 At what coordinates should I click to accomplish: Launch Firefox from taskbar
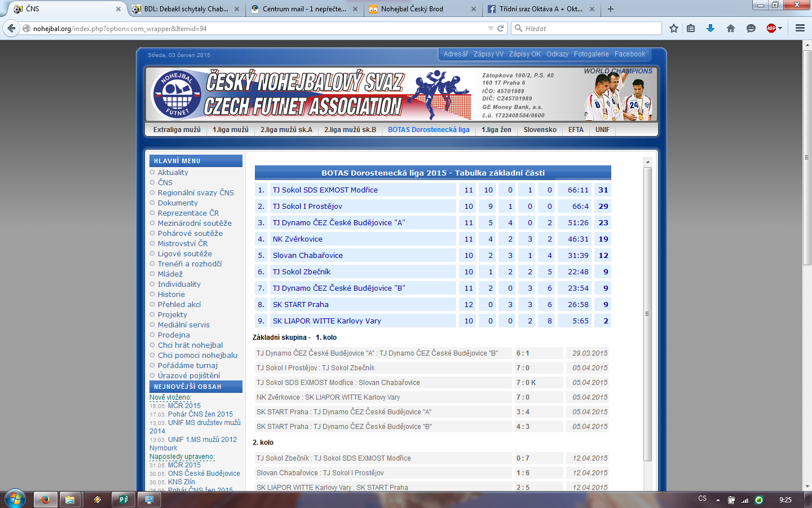45,500
